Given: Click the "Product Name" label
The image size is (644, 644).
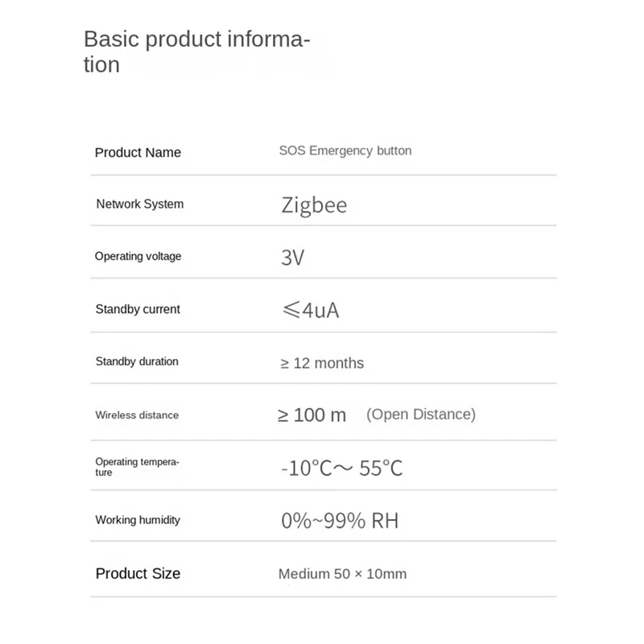Looking at the screenshot, I should point(138,152).
